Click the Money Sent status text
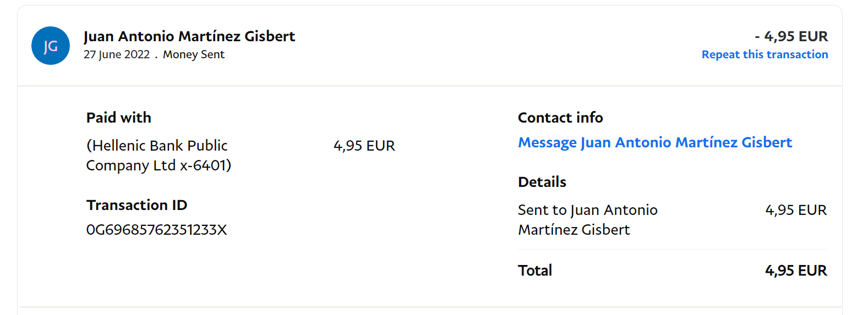Viewport: 868px width, 315px height. pos(194,54)
